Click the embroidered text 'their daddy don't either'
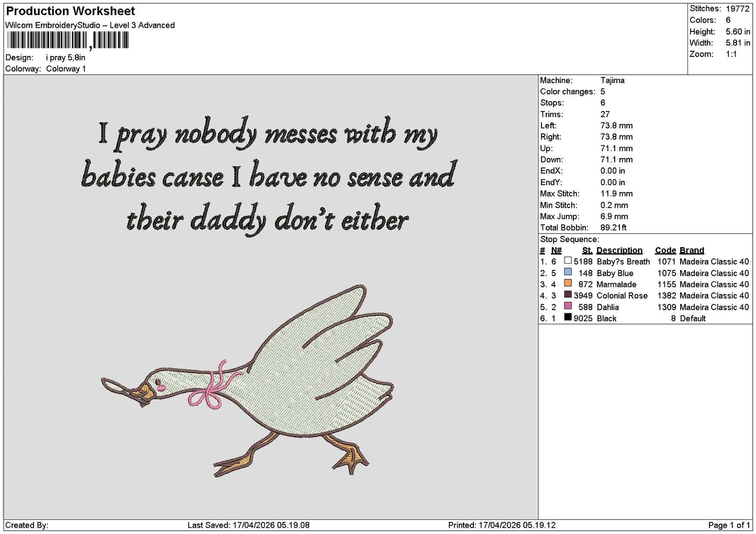The image size is (756, 534). (267, 219)
